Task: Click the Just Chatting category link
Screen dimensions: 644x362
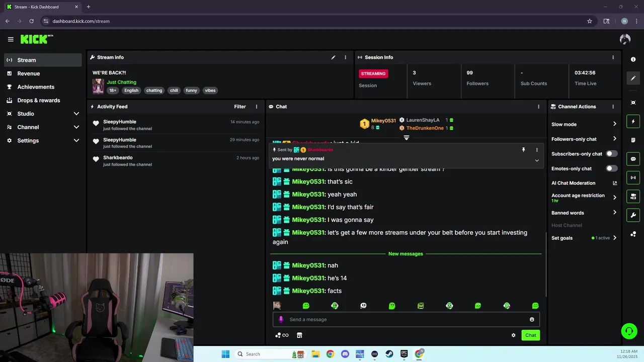Action: (x=121, y=82)
